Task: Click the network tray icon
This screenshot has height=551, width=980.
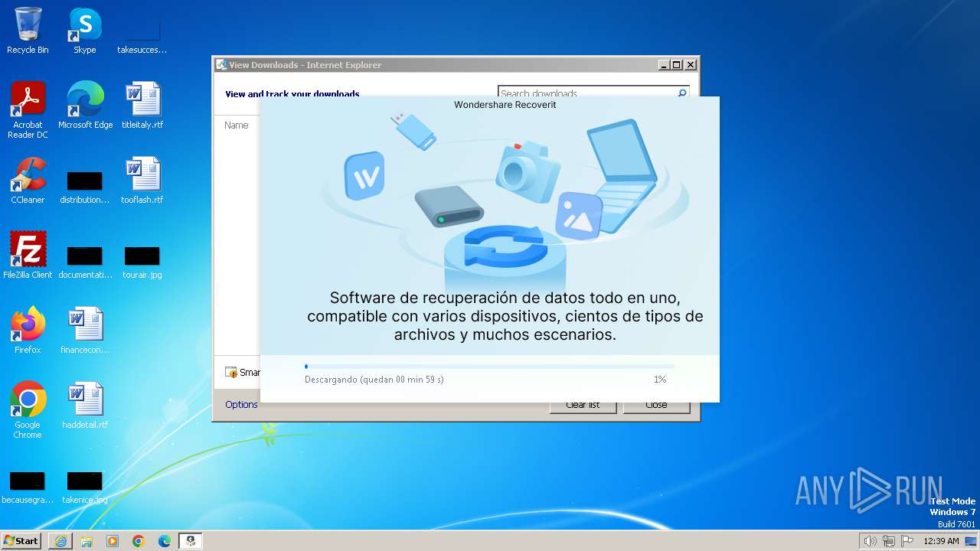Action: (x=889, y=541)
